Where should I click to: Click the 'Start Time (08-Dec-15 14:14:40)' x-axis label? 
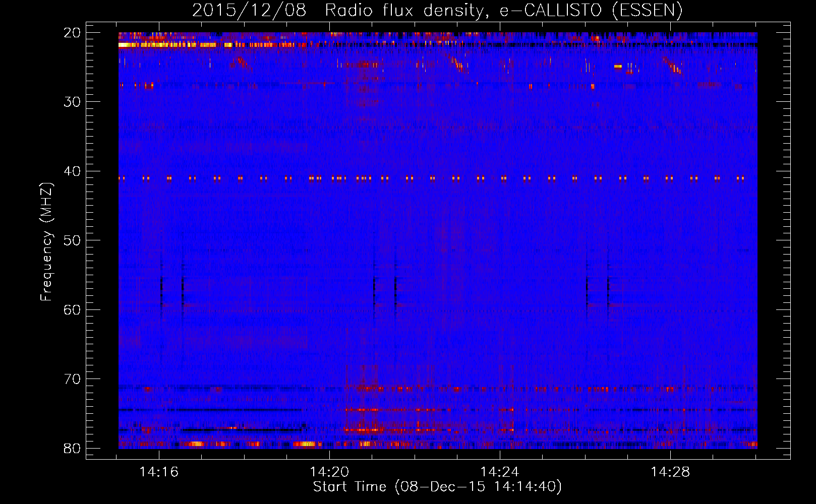(x=437, y=487)
